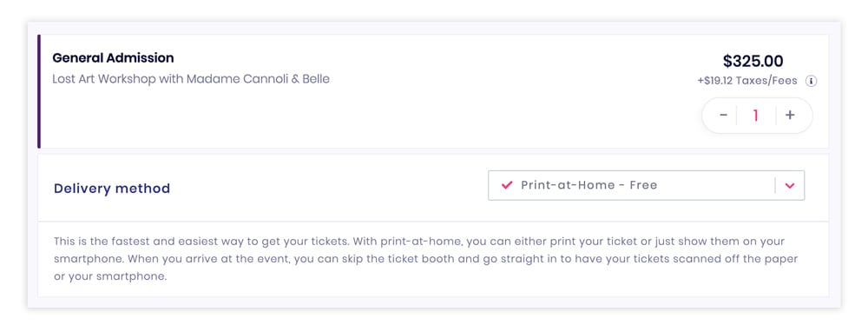This screenshot has height=332, width=868.
Task: Increase ticket quantity with the plus button
Action: pos(790,116)
